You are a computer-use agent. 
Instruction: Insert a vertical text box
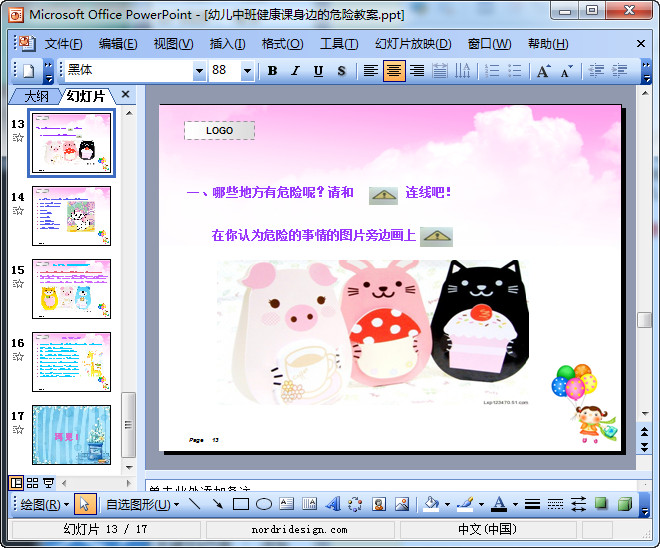pyautogui.click(x=310, y=504)
